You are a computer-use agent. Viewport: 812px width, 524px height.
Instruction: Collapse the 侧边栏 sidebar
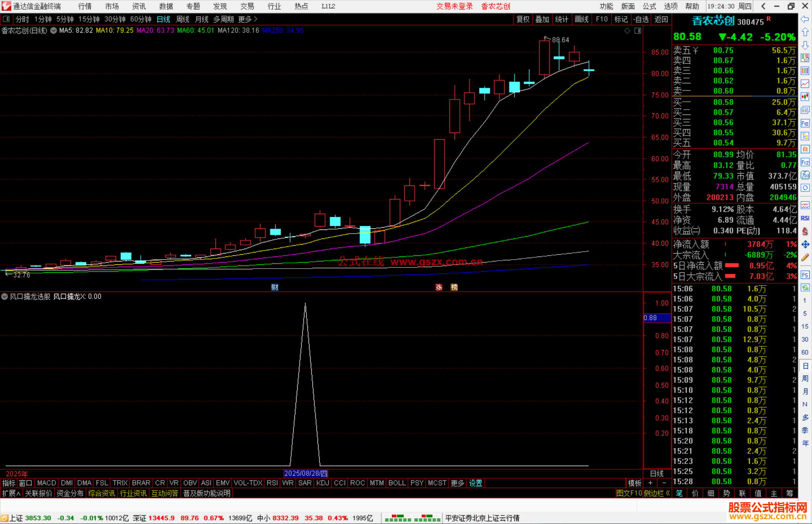pos(657,493)
